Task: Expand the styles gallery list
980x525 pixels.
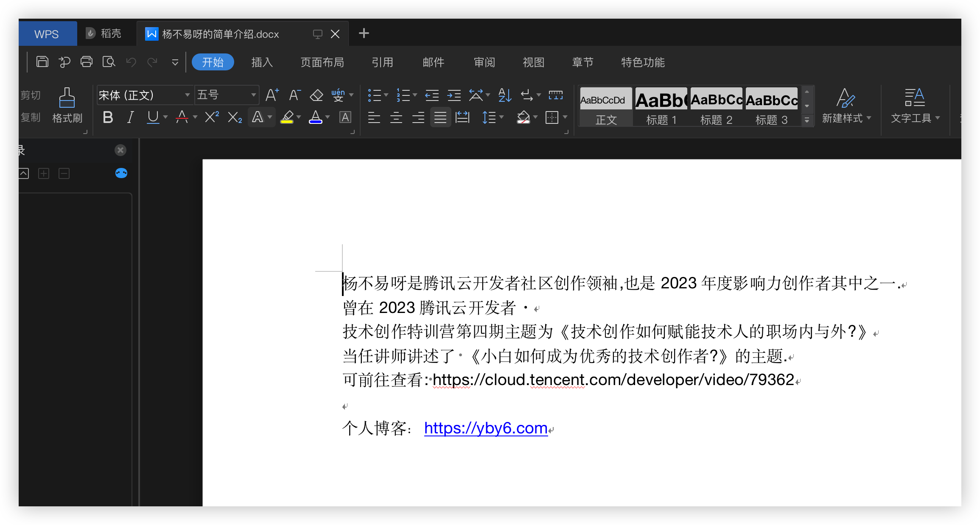Action: (807, 120)
